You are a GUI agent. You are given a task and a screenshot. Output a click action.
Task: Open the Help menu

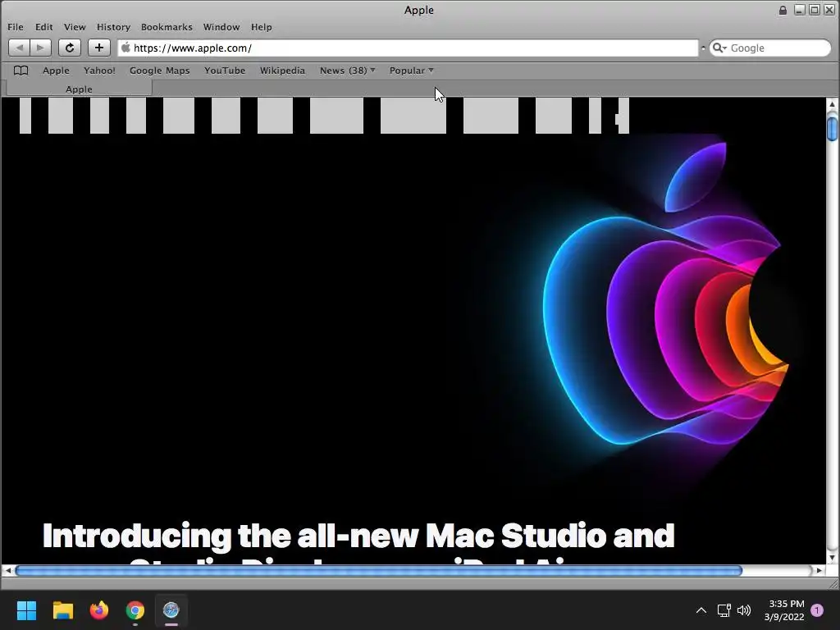pos(262,27)
